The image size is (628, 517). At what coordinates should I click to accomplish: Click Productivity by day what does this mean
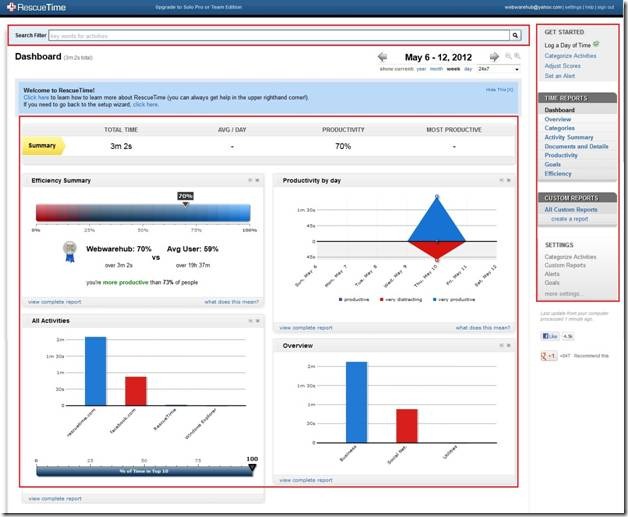tap(483, 328)
